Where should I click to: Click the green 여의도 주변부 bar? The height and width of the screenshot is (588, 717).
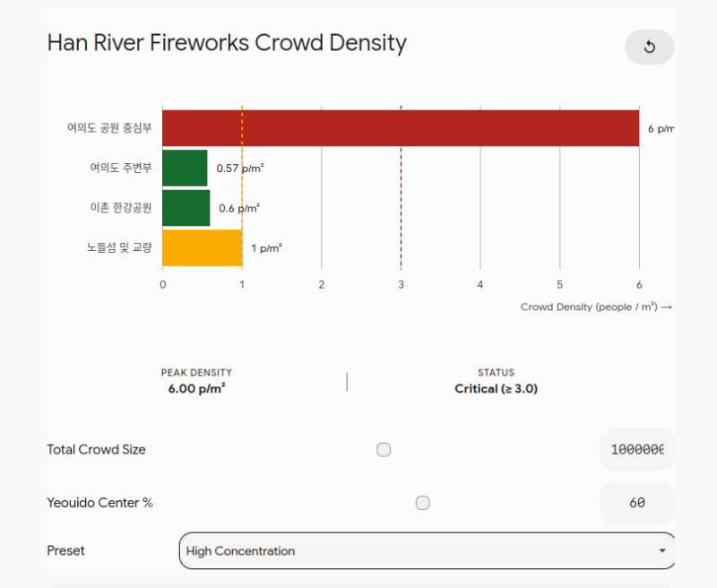(185, 168)
